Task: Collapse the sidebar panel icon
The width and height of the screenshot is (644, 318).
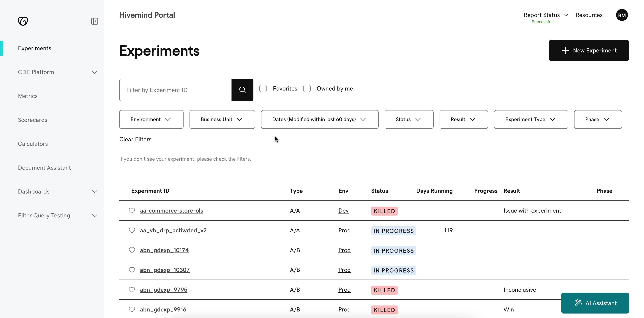Action: pyautogui.click(x=94, y=21)
